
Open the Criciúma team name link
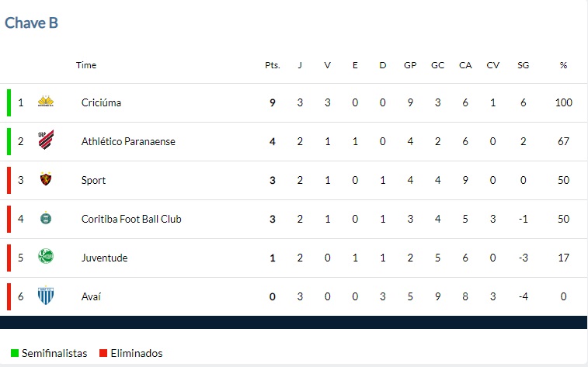click(101, 102)
